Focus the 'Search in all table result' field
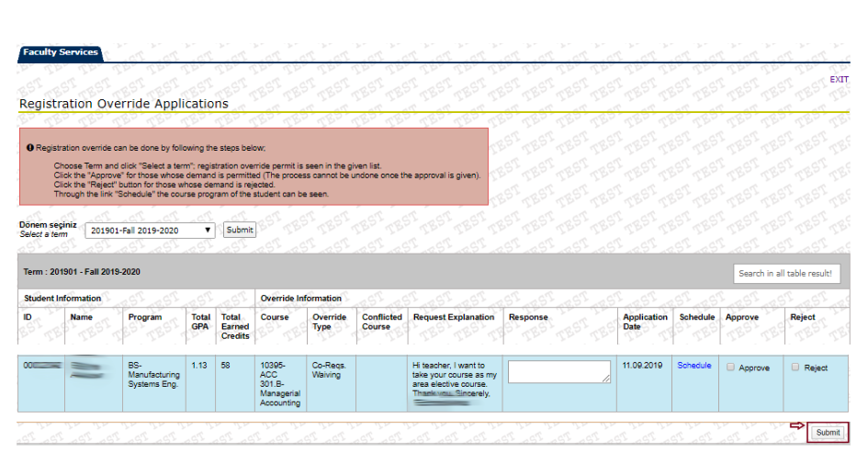The width and height of the screenshot is (868, 452). 786,274
